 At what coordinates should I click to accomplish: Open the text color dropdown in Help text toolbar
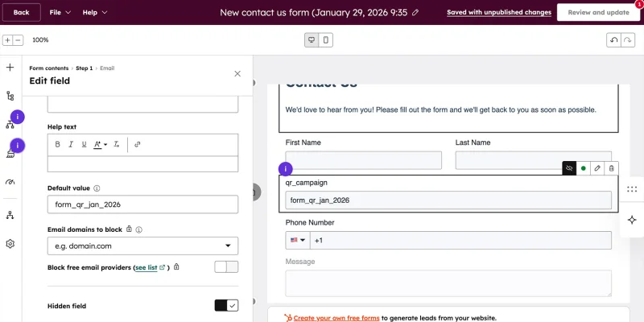coord(100,144)
